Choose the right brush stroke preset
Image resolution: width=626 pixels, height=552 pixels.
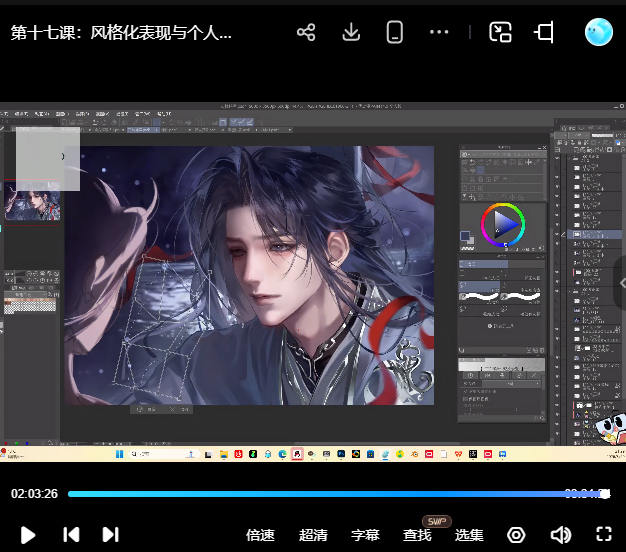tap(521, 296)
